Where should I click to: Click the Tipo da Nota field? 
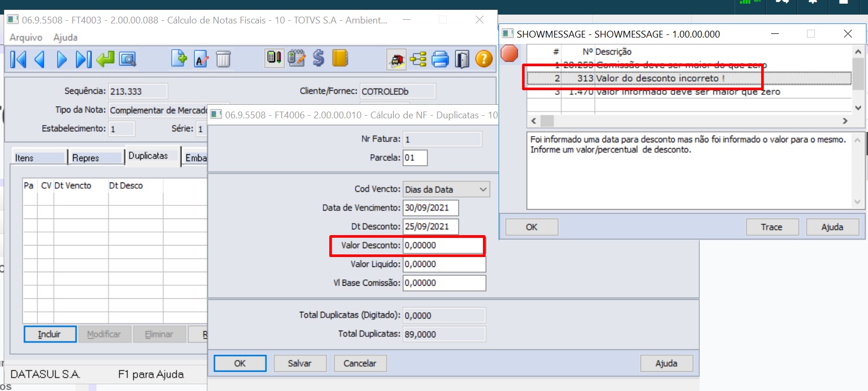pyautogui.click(x=158, y=110)
